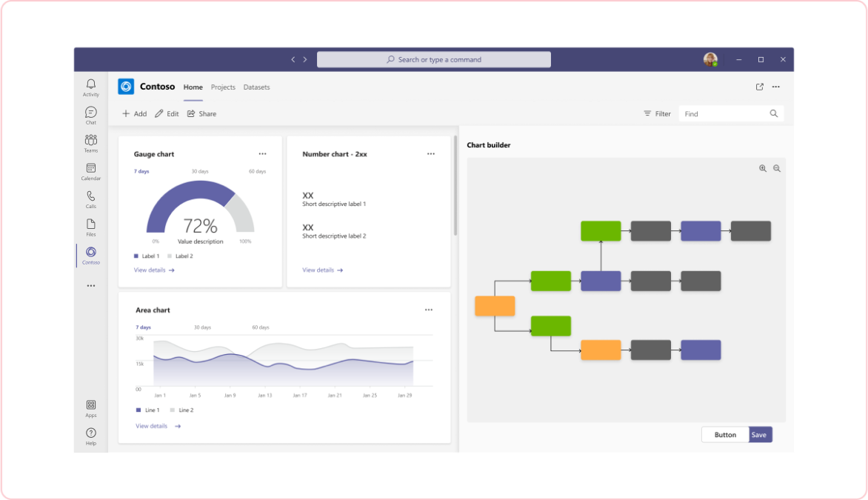Open Help in the sidebar
The width and height of the screenshot is (868, 500).
[91, 436]
